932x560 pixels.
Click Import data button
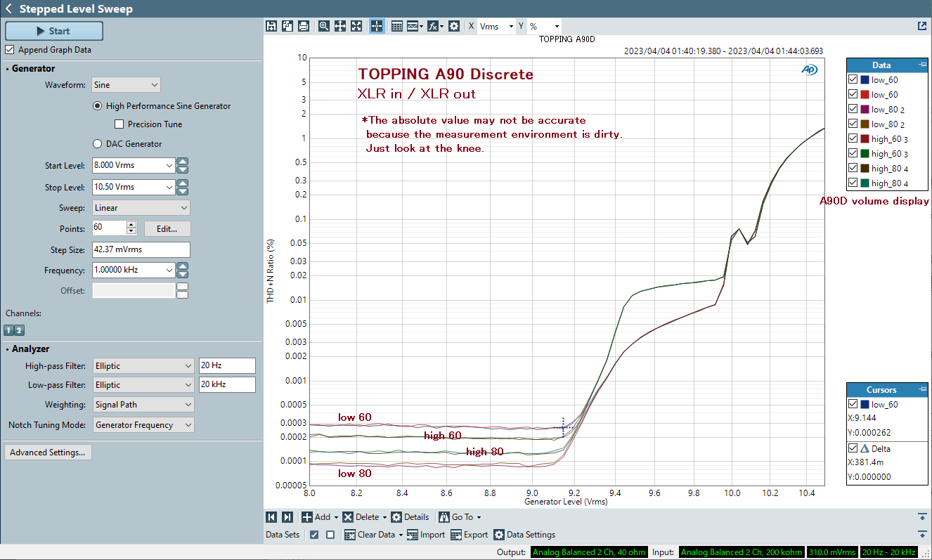[426, 535]
